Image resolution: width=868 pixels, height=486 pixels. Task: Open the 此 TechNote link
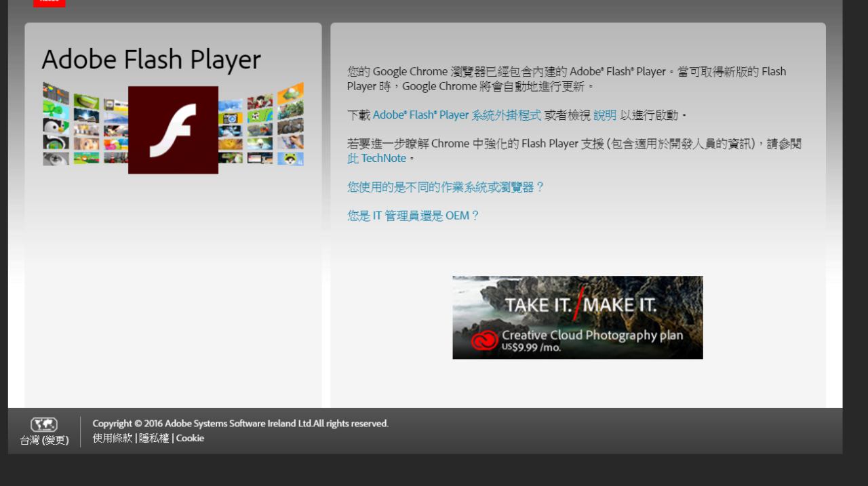[376, 158]
